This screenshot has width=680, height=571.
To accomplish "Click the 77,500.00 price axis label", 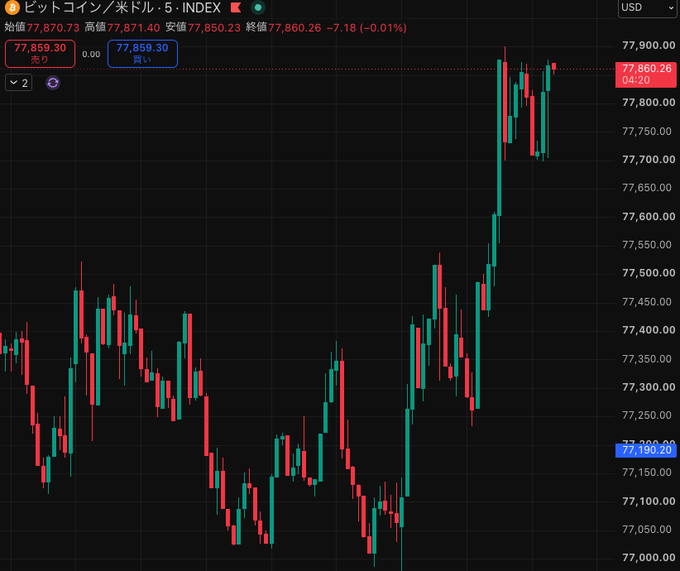I will 649,273.
